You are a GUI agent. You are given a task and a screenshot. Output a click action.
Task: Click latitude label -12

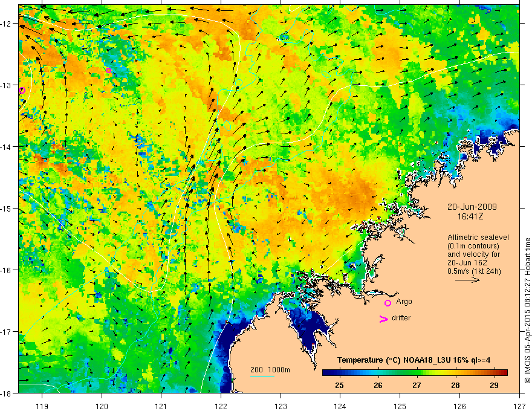point(7,24)
